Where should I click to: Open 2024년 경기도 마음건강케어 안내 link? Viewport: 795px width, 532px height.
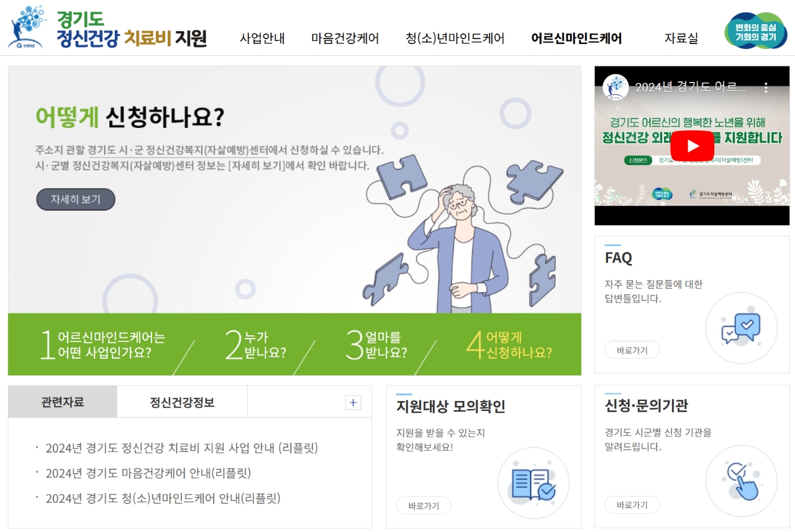(x=148, y=473)
